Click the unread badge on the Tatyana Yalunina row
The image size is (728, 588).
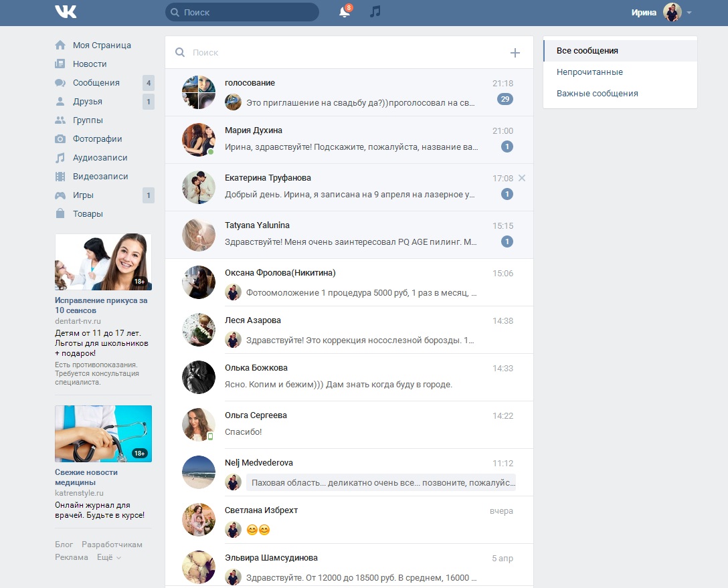(x=507, y=241)
